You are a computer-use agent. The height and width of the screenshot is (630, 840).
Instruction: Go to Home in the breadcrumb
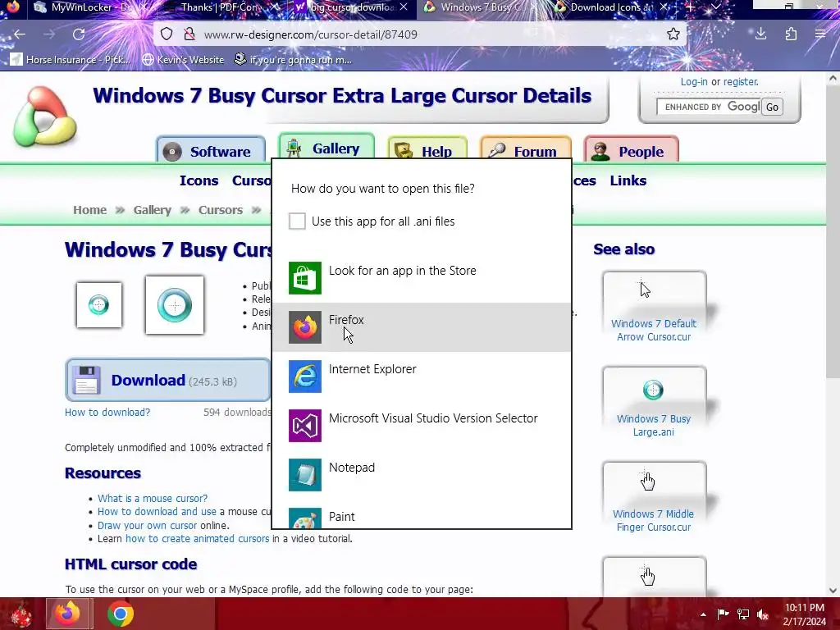click(x=89, y=210)
